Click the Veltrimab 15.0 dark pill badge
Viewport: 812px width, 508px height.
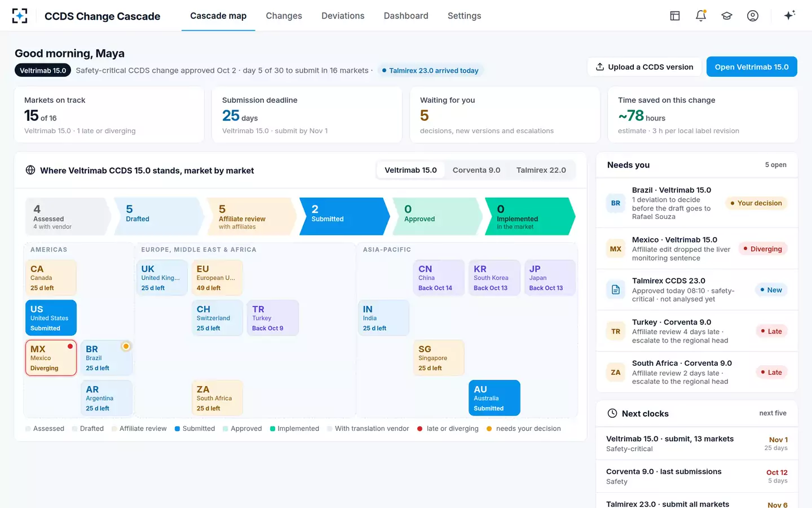(43, 71)
